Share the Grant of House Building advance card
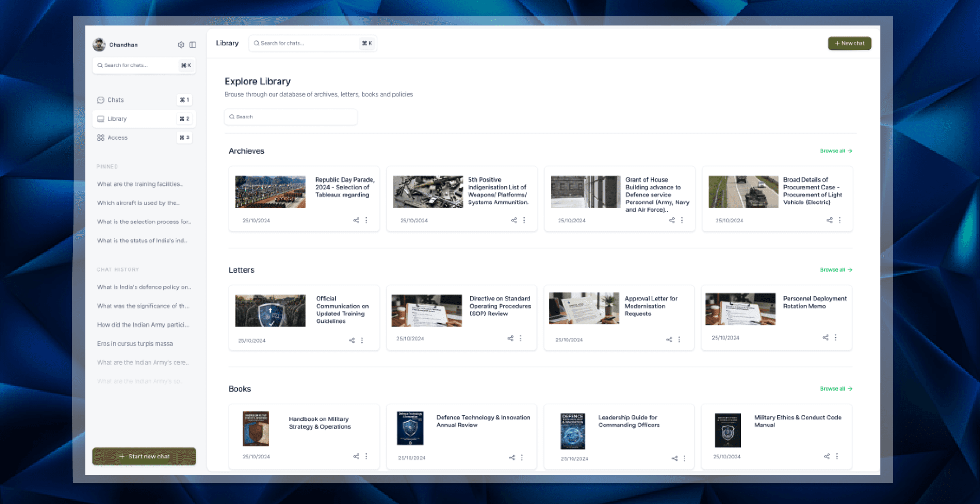The width and height of the screenshot is (980, 504). point(671,220)
